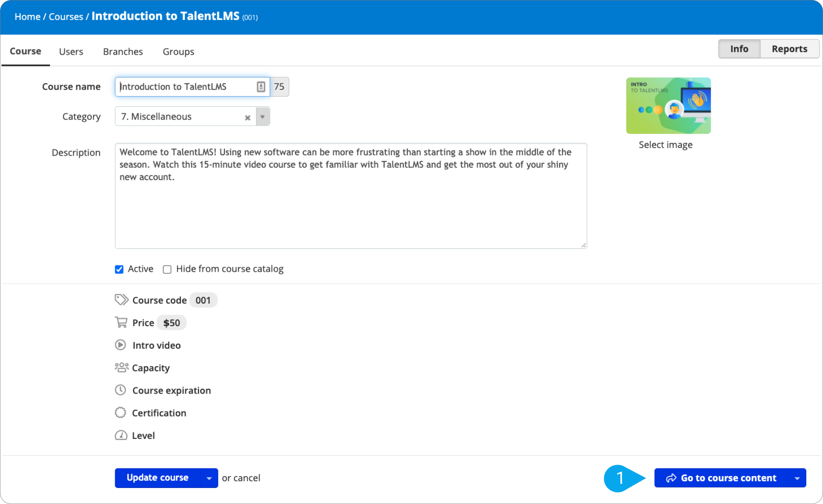The width and height of the screenshot is (823, 504).
Task: Click the Intro video play icon
Action: 120,345
